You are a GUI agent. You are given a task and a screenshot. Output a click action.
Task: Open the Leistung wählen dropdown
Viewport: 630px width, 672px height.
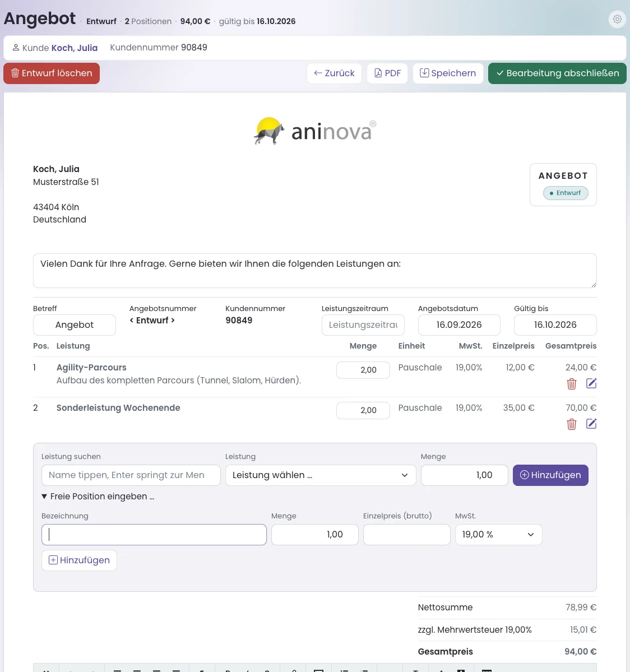click(321, 475)
